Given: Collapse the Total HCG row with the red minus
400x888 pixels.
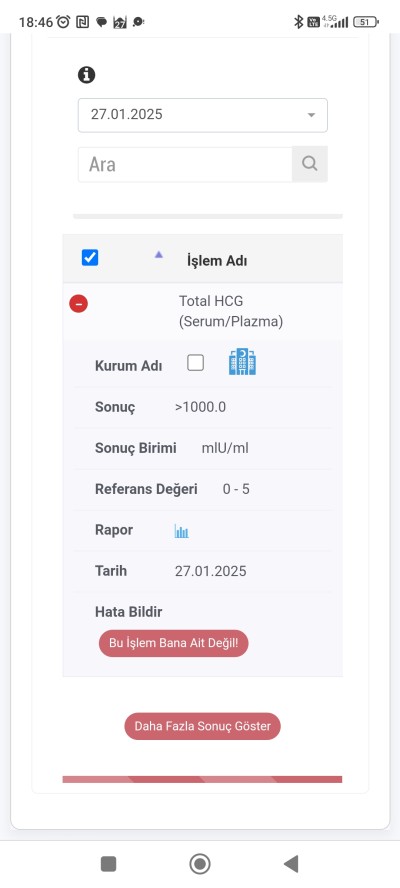Looking at the screenshot, I should [x=78, y=304].
